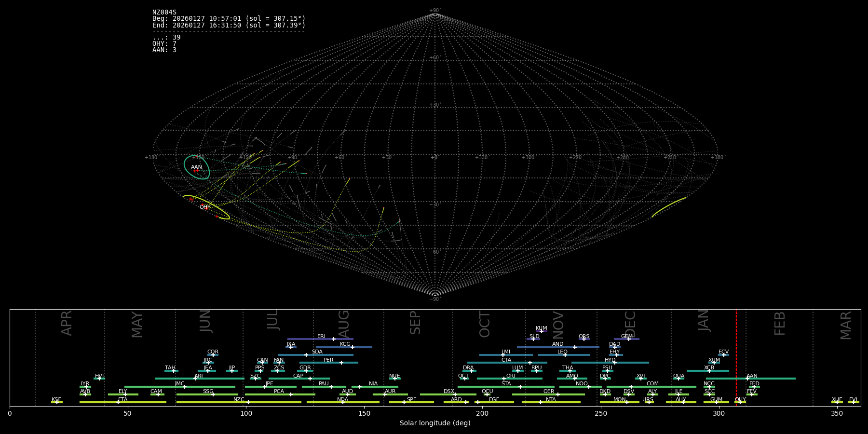Click the 150 tick on the solar longitude axis
This screenshot has width=868, height=434.
(364, 413)
